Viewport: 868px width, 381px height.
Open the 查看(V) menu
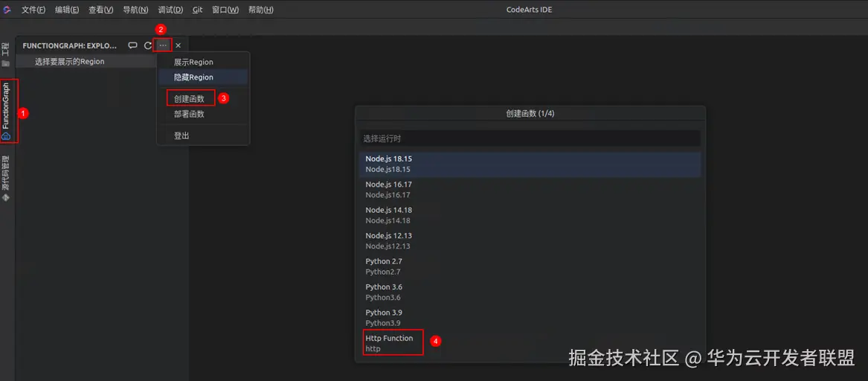[x=100, y=10]
